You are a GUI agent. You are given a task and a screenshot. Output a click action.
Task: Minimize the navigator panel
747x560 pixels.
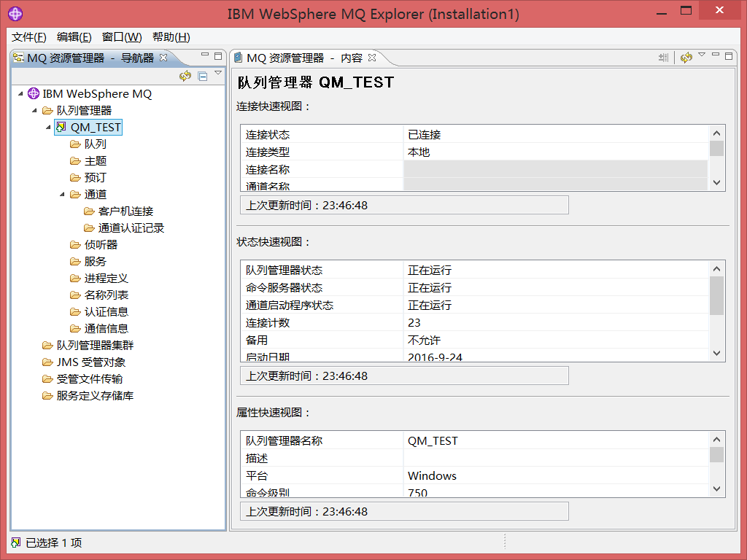[205, 55]
